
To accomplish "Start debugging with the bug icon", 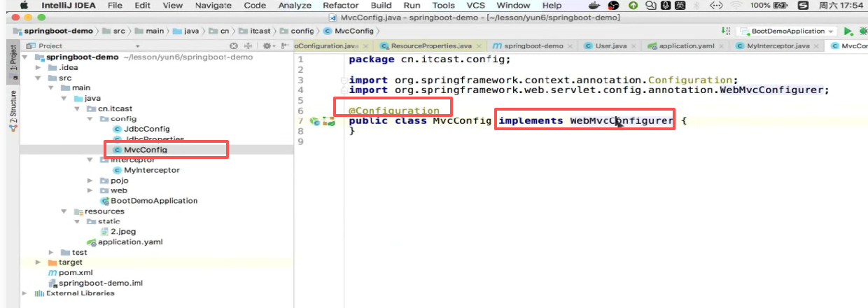I will point(863,31).
